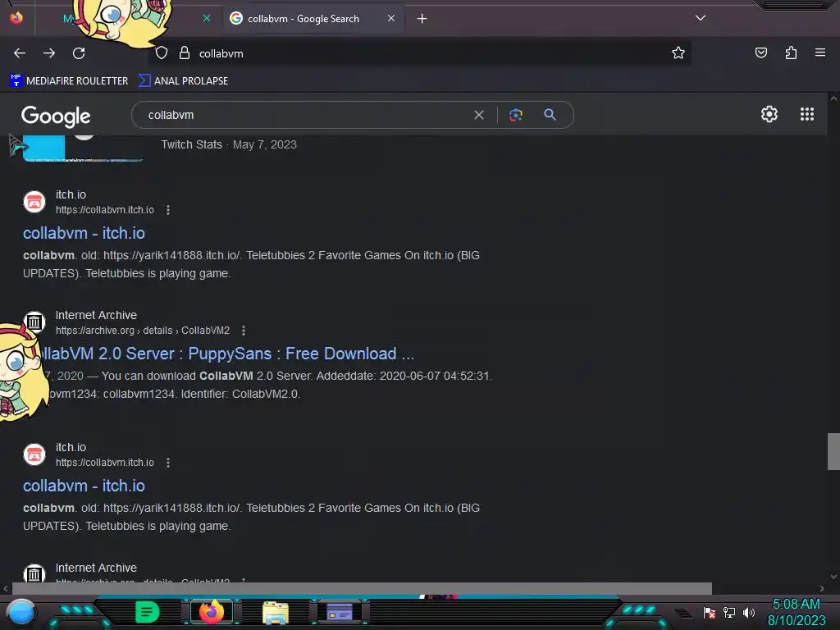Open more options for first itch.io result

[x=168, y=210]
